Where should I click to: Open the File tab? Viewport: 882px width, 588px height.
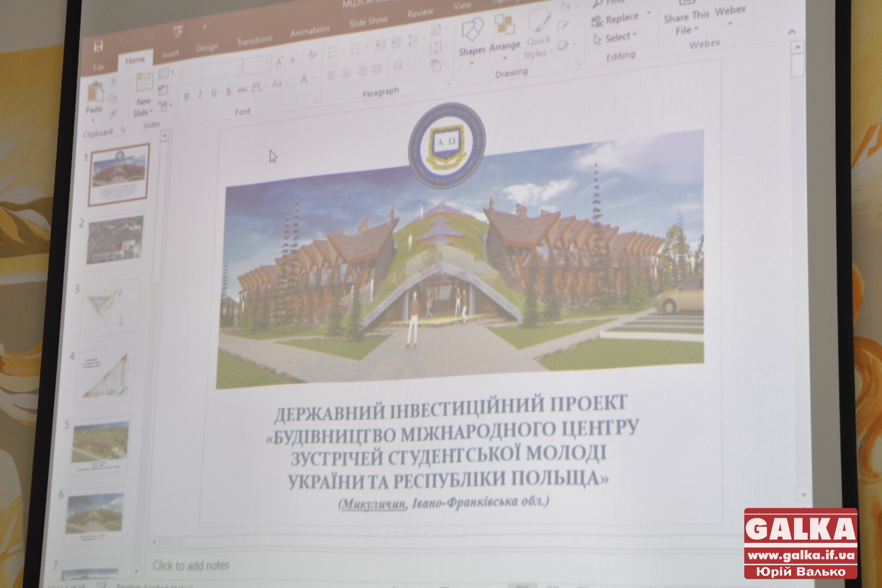[x=99, y=68]
